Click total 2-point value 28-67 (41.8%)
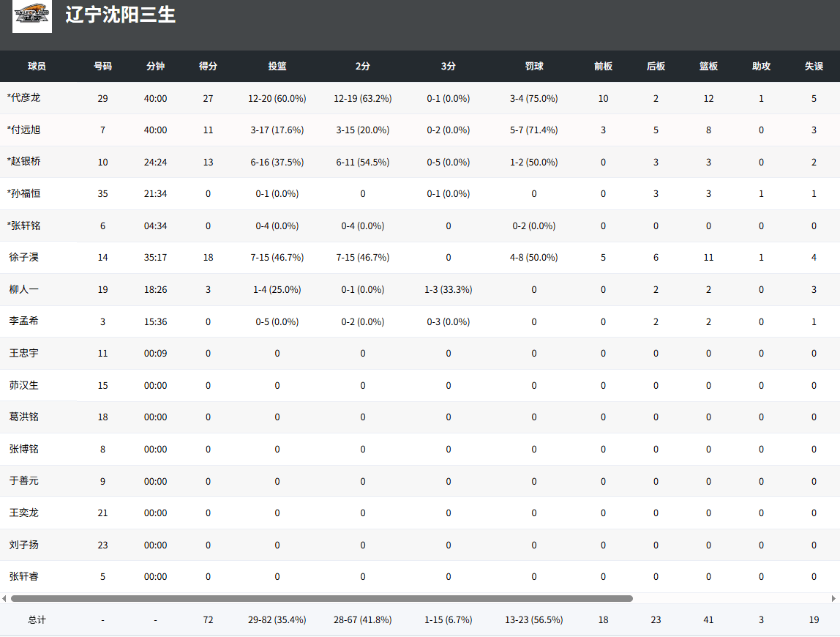840x637 pixels. click(x=363, y=620)
